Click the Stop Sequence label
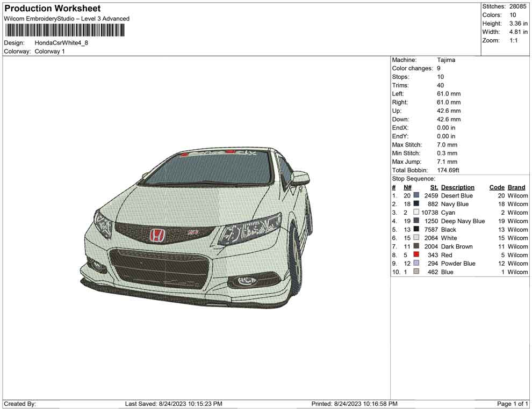Viewport: 532px width, 409px height. tap(413, 179)
